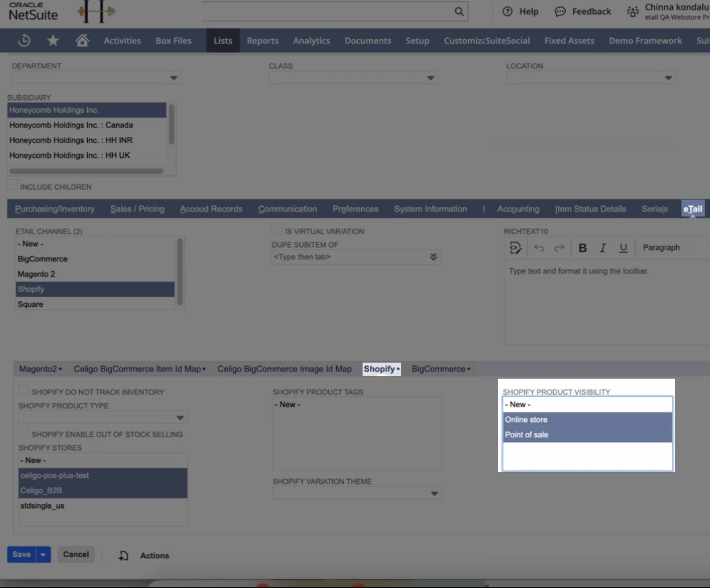Open the Actions menu label

coord(155,555)
